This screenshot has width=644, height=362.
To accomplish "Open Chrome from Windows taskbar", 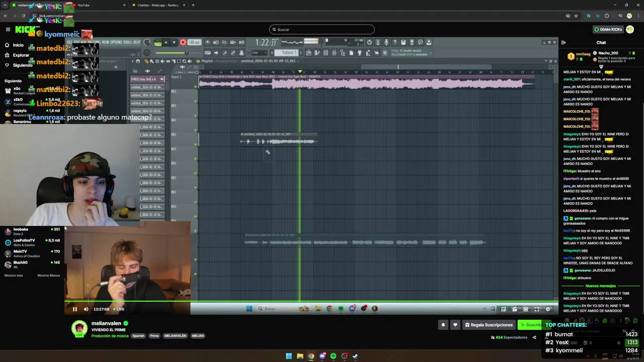I will pos(311,356).
